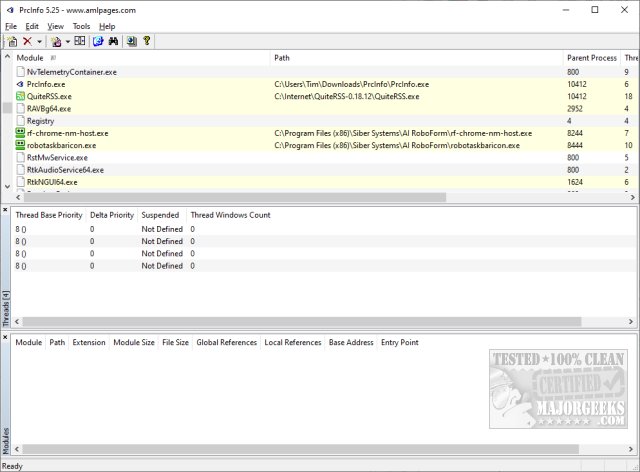Open the Tools menu
Viewport: 640px width, 472px height.
coord(81,27)
